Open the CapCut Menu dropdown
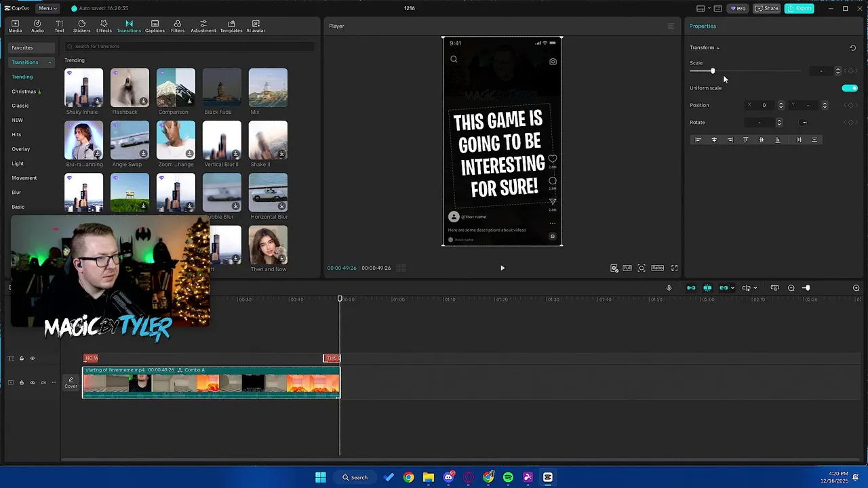 (x=47, y=8)
